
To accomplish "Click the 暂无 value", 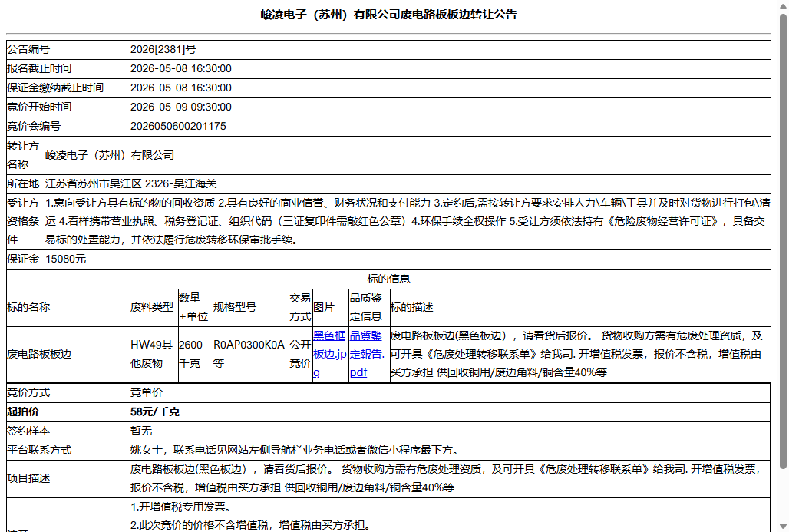I will [141, 431].
